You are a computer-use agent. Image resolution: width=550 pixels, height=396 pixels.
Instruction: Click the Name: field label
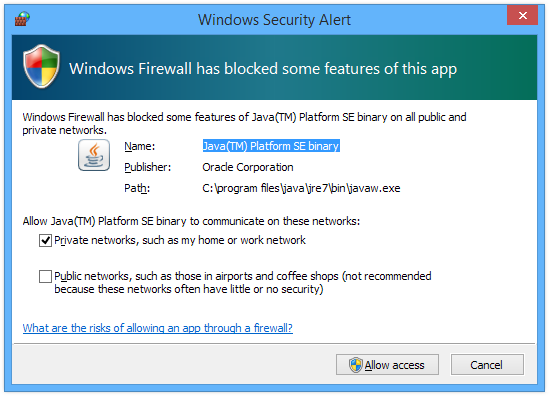pos(140,146)
